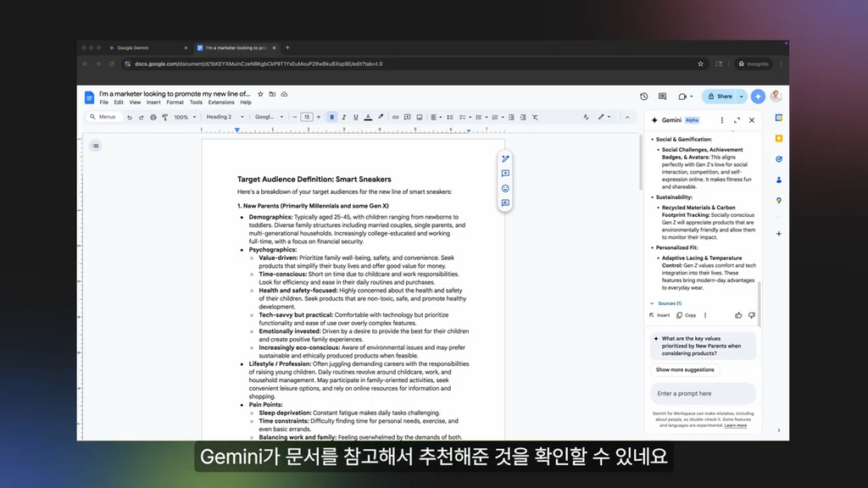Toggle italic formatting
This screenshot has height=488, width=868.
coord(344,117)
